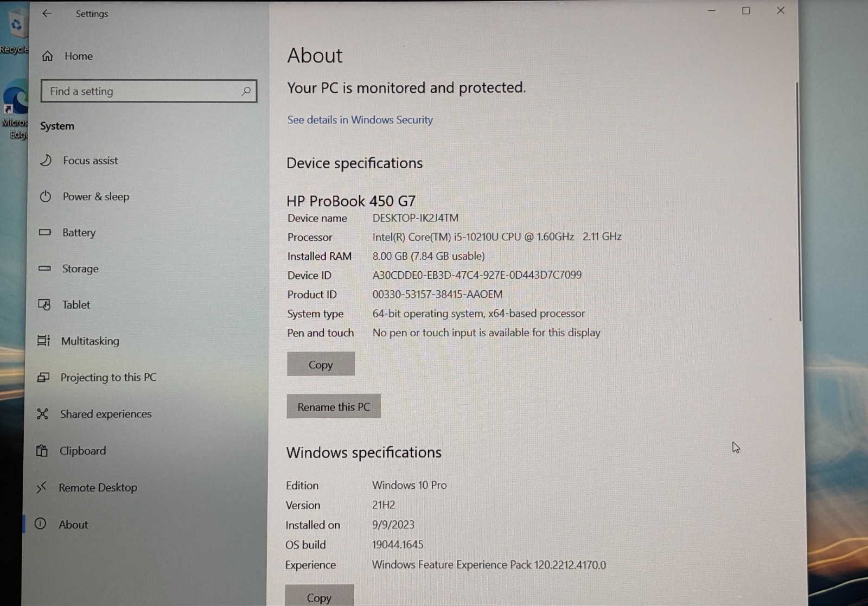
Task: Open Multitasking settings
Action: point(90,341)
